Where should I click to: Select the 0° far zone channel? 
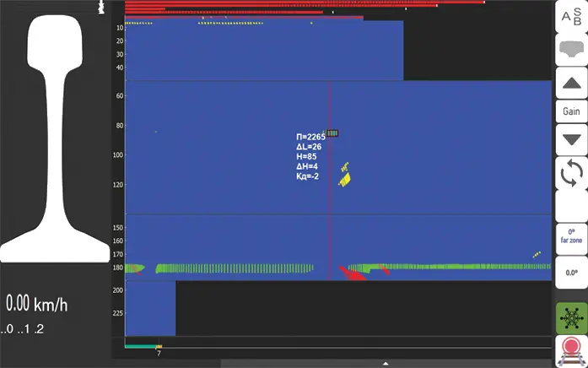pyautogui.click(x=571, y=239)
